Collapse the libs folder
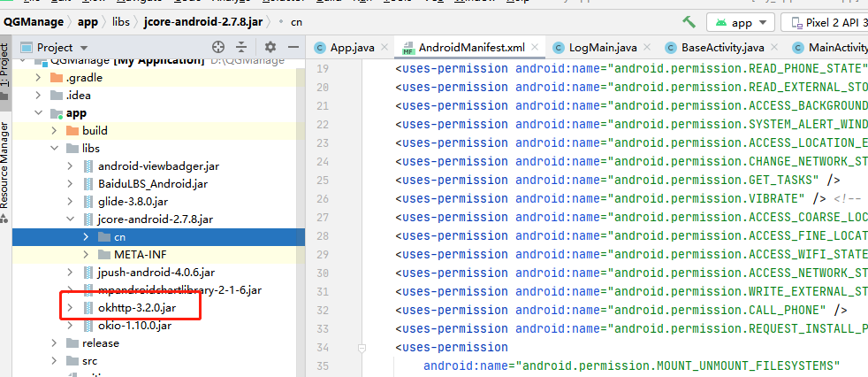868x377 pixels. [54, 149]
